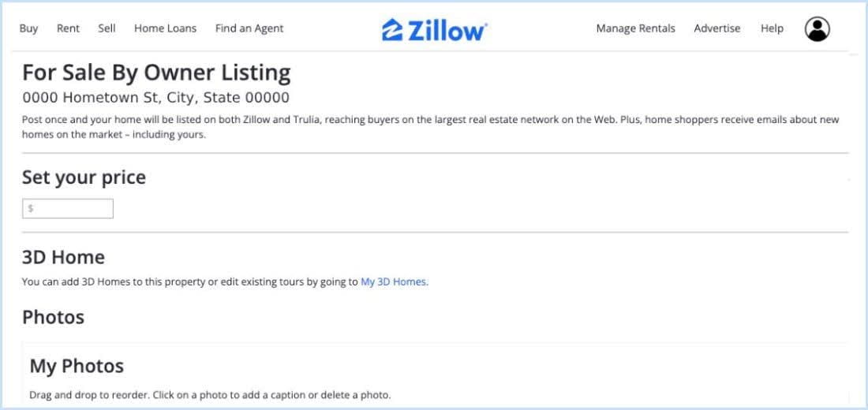
Task: Click the 3D Home section heading
Action: [x=63, y=257]
